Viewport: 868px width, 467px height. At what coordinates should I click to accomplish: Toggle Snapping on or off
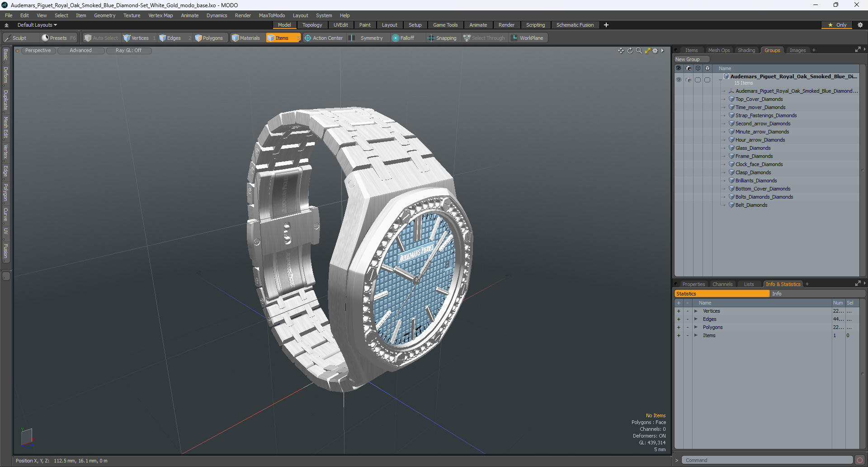point(443,38)
